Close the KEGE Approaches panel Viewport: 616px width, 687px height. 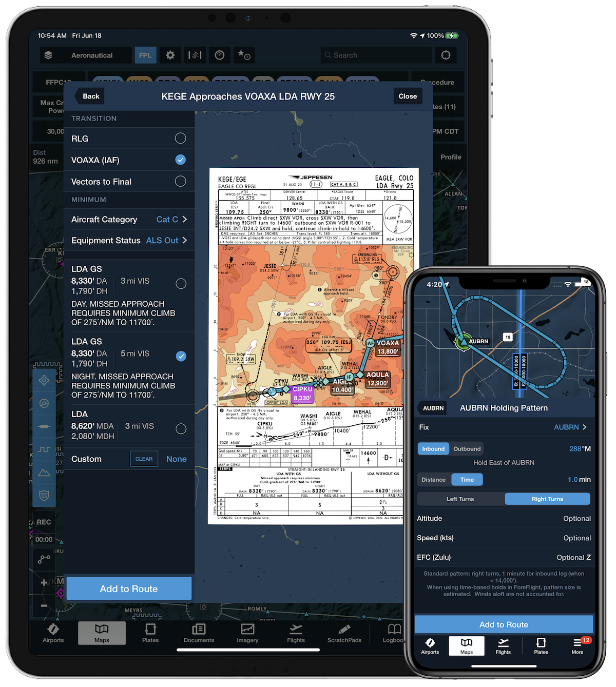(x=408, y=96)
